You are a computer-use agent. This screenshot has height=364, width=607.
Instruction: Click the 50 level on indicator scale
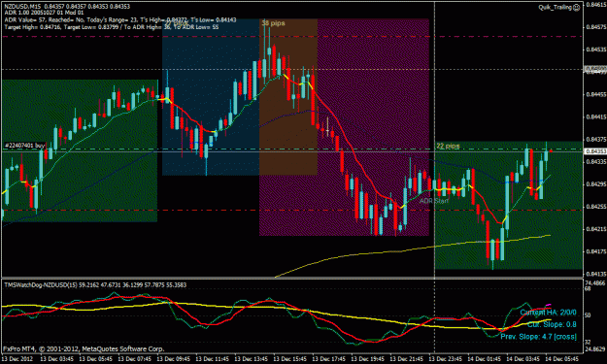tap(588, 315)
